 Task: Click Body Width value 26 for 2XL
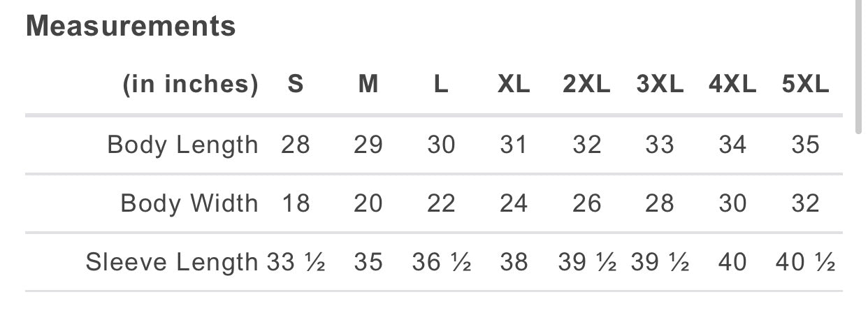(x=586, y=203)
